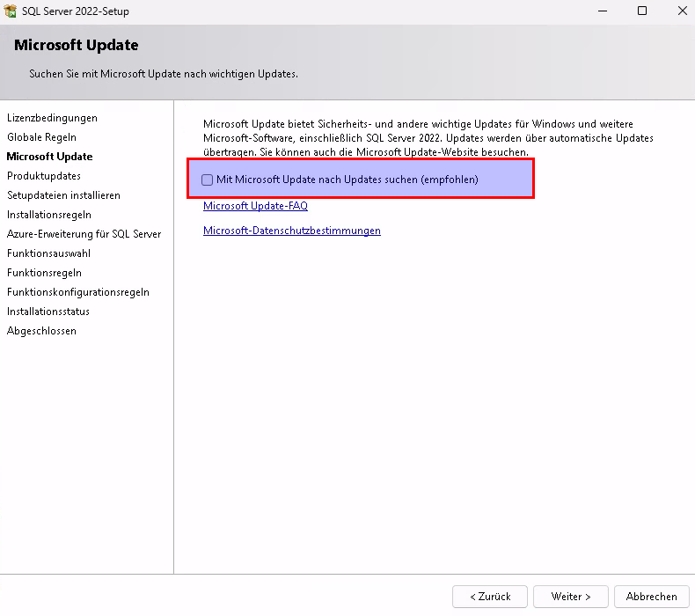Jump to the Produktupdates step
This screenshot has height=616, width=695.
[x=44, y=176]
